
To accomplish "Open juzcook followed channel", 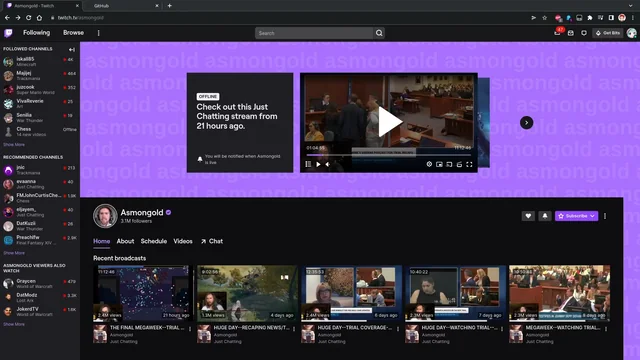I will pos(40,90).
